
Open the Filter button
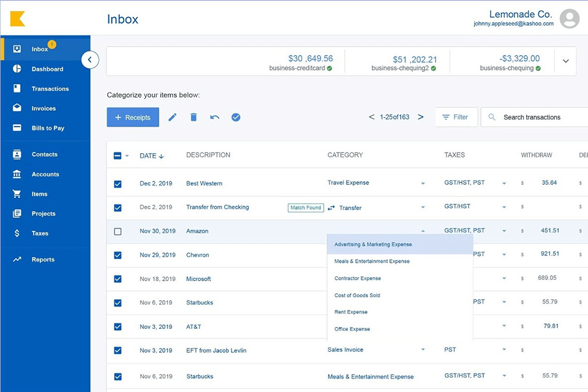[x=456, y=117]
